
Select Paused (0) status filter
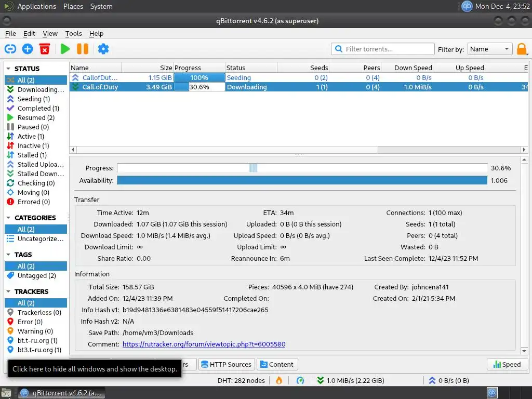click(x=36, y=127)
